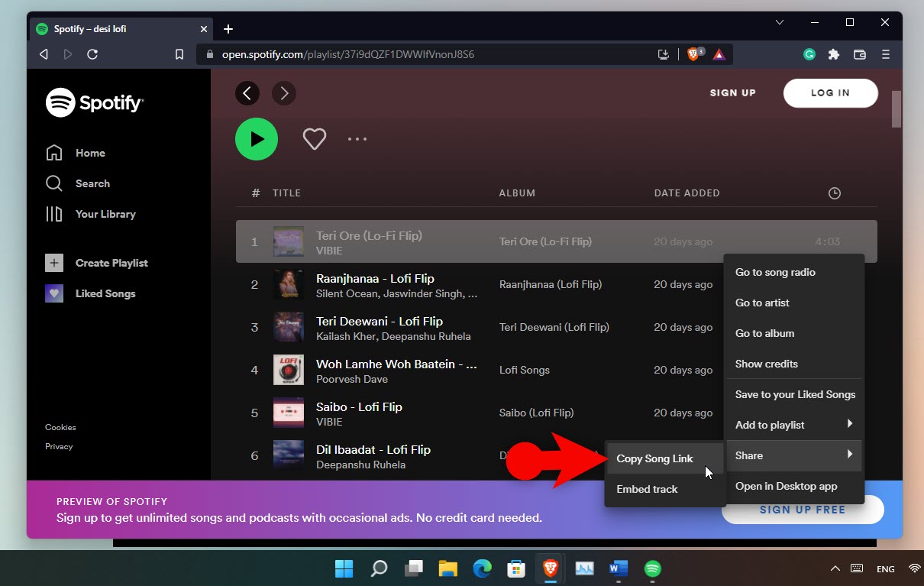The height and width of the screenshot is (586, 924).
Task: Open the album Lofi Songs link
Action: pos(525,370)
